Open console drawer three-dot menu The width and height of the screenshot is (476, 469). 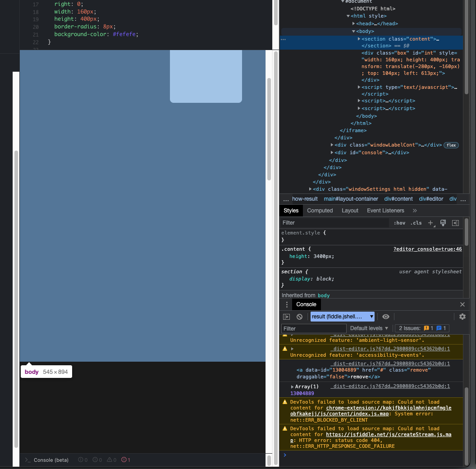(287, 304)
